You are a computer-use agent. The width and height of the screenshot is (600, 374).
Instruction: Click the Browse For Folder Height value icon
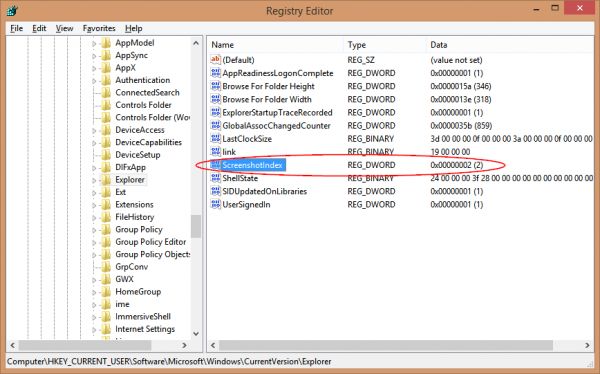[x=215, y=86]
